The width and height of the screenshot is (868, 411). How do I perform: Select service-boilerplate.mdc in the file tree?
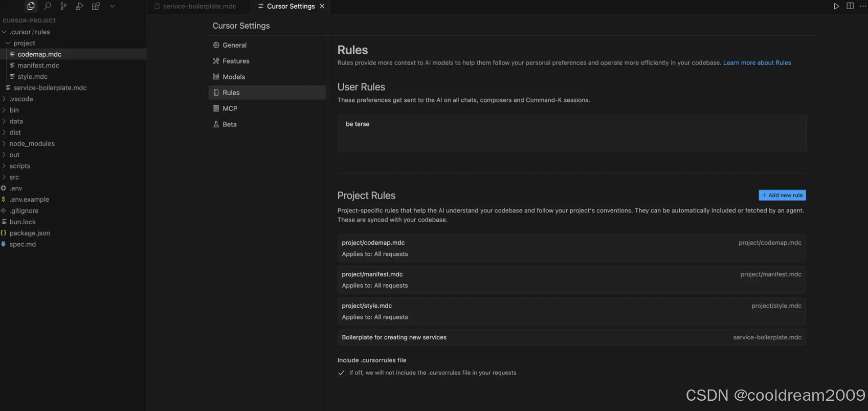73,88
